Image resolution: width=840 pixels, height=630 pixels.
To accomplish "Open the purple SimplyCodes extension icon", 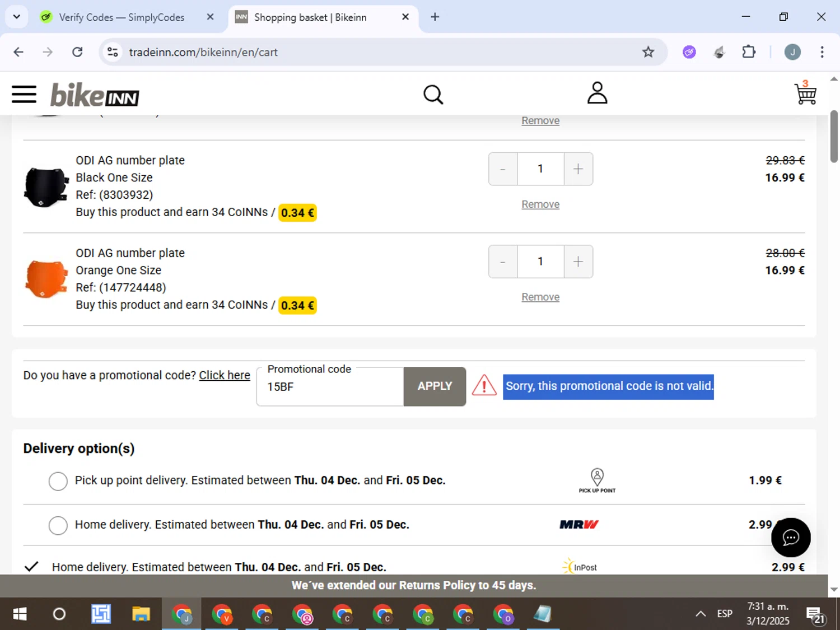I will (689, 52).
